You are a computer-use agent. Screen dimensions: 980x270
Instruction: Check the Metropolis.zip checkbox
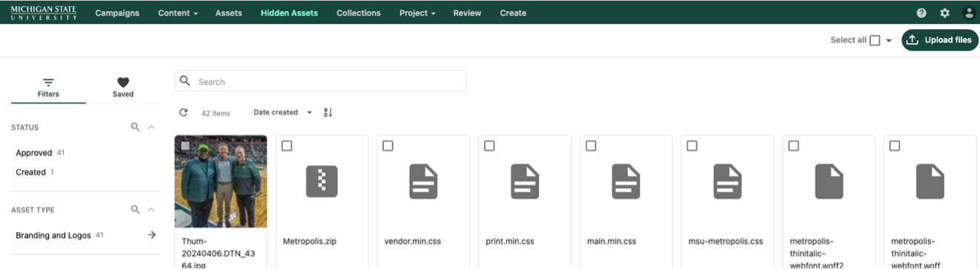click(287, 146)
